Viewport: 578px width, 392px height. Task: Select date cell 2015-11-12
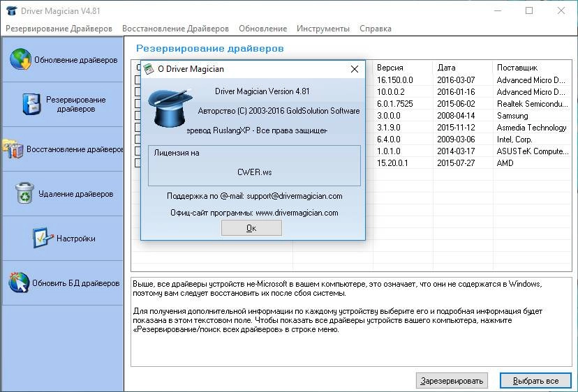coord(456,128)
